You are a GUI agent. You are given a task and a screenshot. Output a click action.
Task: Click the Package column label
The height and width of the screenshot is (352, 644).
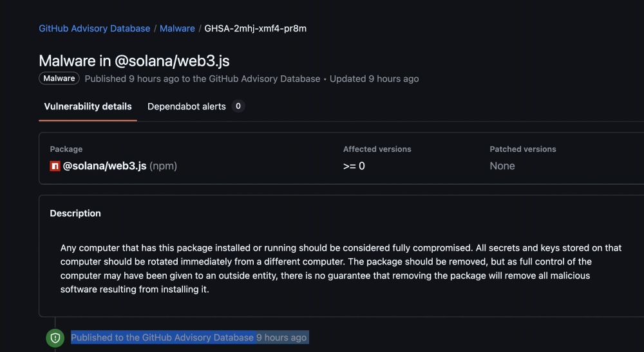(66, 149)
